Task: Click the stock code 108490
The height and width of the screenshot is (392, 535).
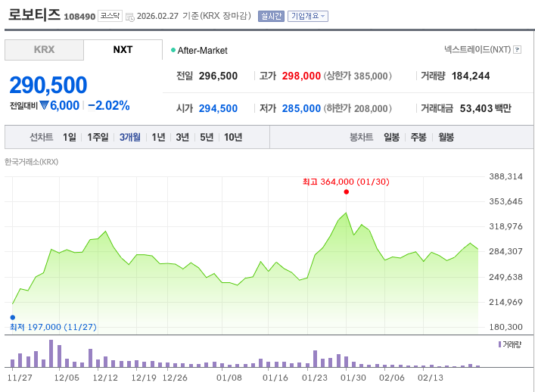Action: [79, 17]
